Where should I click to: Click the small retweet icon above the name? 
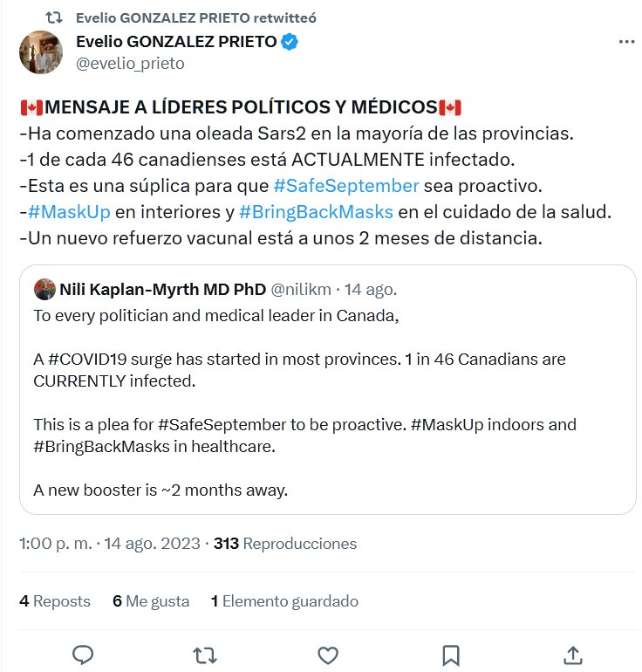tap(53, 17)
